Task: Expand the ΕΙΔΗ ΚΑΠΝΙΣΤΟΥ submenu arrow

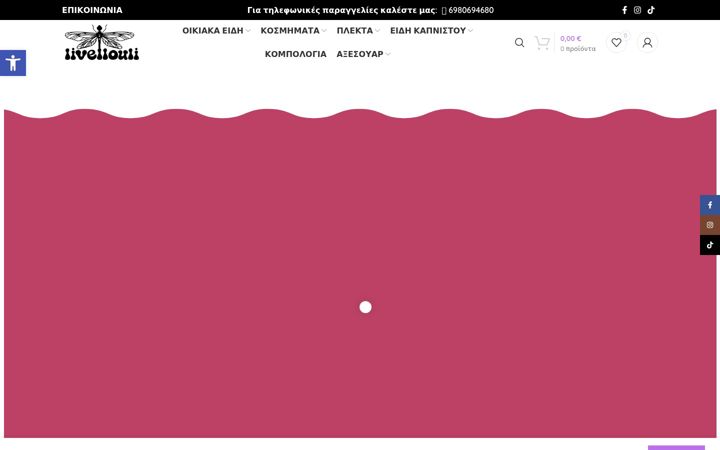Action: pyautogui.click(x=470, y=31)
